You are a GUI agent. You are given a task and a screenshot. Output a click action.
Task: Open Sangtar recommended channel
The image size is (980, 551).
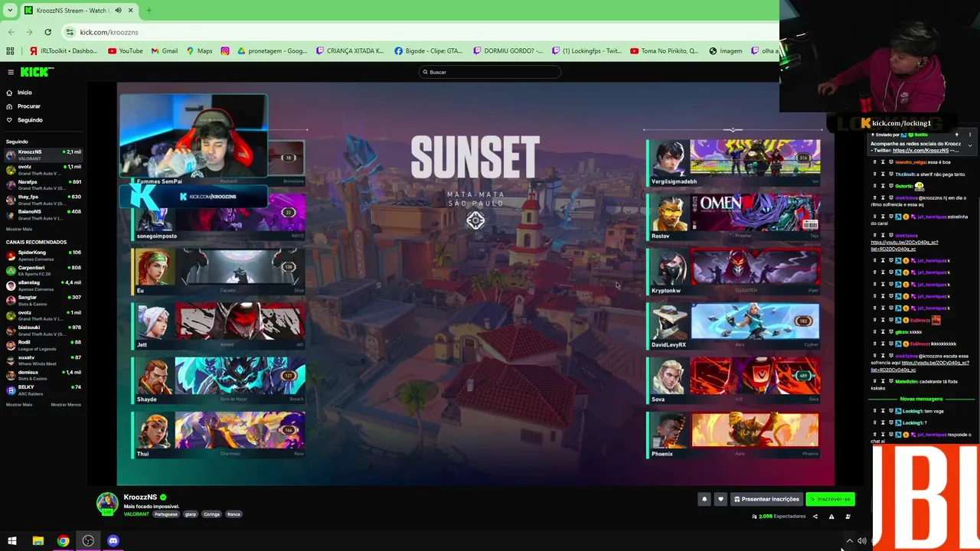44,300
